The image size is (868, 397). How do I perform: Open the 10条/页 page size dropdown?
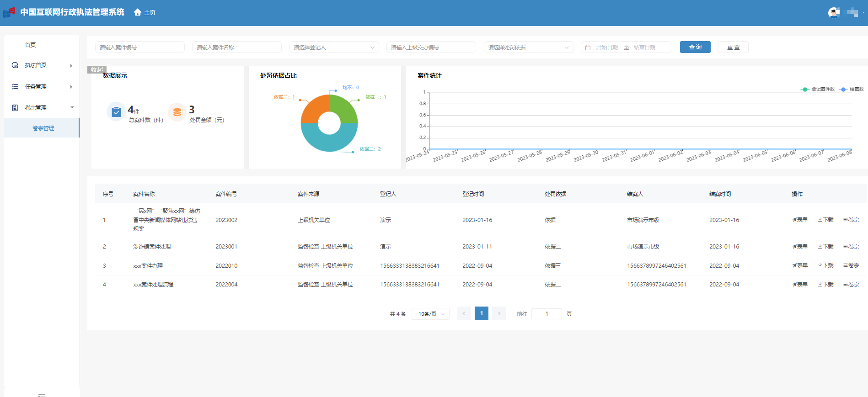click(x=430, y=314)
